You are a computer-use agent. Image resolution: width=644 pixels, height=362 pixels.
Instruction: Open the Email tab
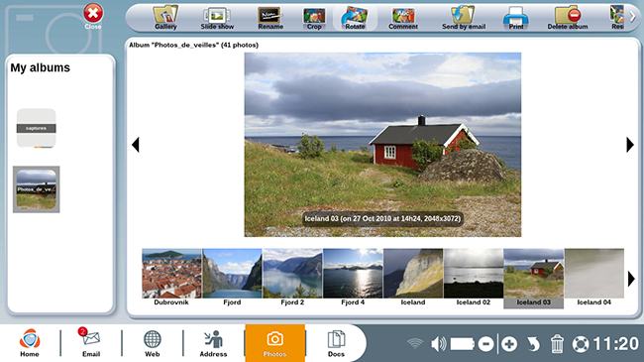point(91,343)
